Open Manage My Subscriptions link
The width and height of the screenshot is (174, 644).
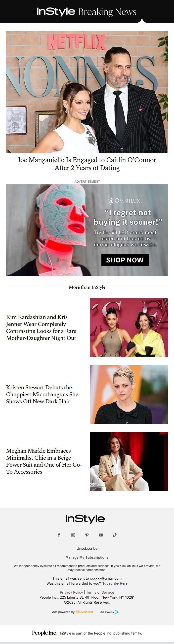pyautogui.click(x=87, y=557)
